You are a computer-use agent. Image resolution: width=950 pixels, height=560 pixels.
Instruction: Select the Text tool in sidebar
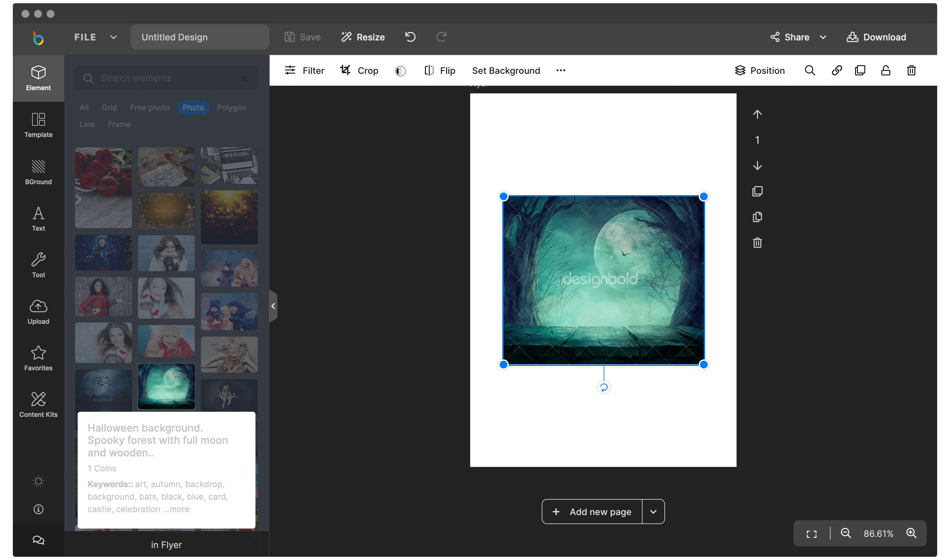(x=39, y=219)
